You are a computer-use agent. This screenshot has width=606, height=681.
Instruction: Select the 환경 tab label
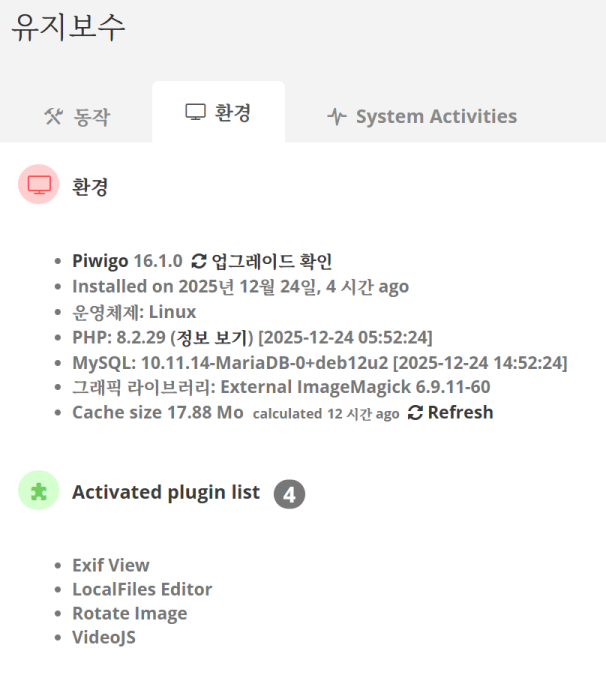coord(232,112)
